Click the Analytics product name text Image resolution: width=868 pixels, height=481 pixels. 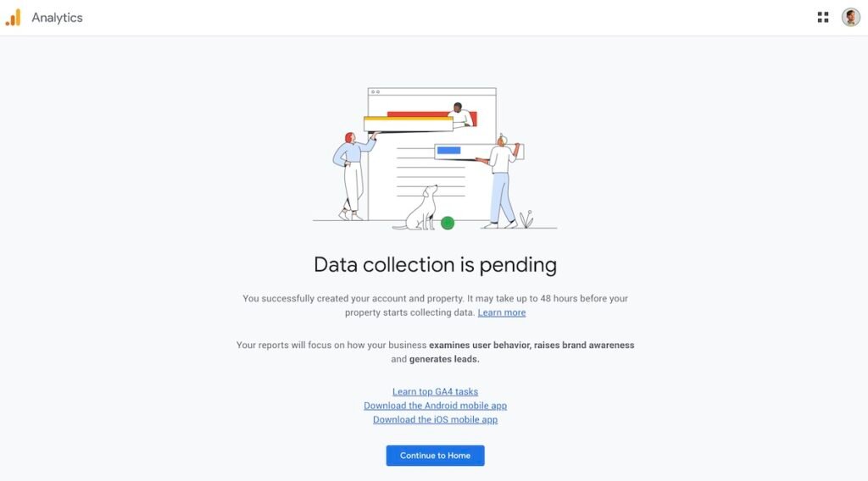pyautogui.click(x=57, y=18)
